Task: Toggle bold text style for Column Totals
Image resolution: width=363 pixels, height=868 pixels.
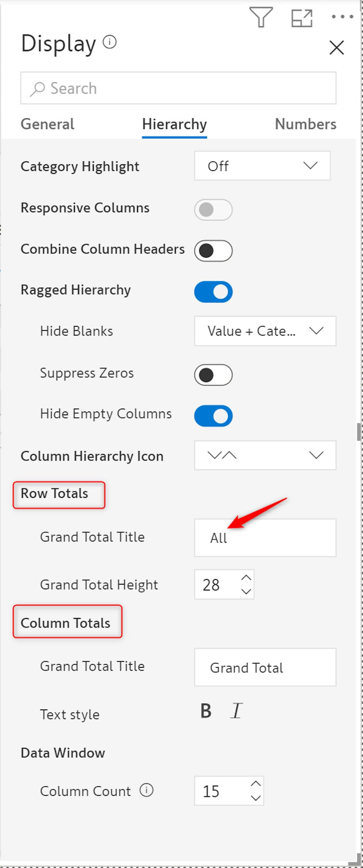Action: pos(206,711)
